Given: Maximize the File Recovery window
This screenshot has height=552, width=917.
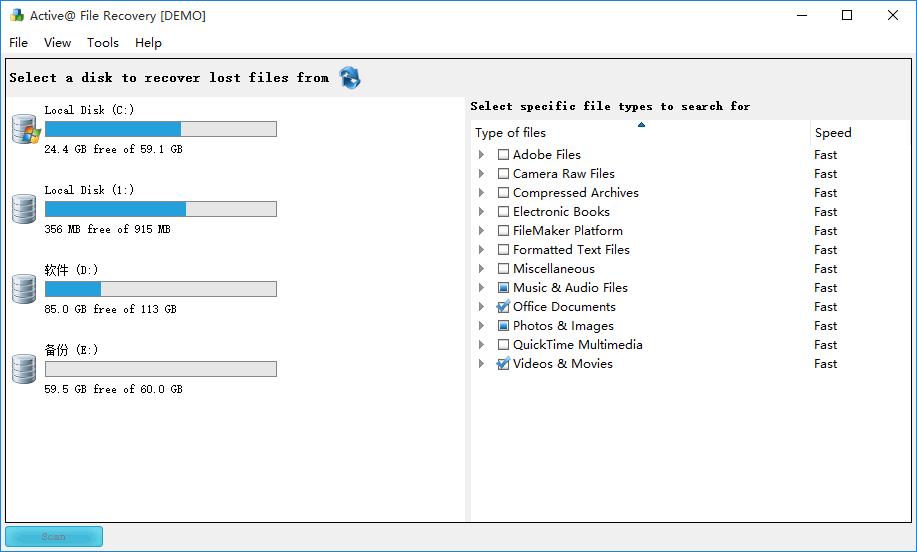Looking at the screenshot, I should [847, 15].
